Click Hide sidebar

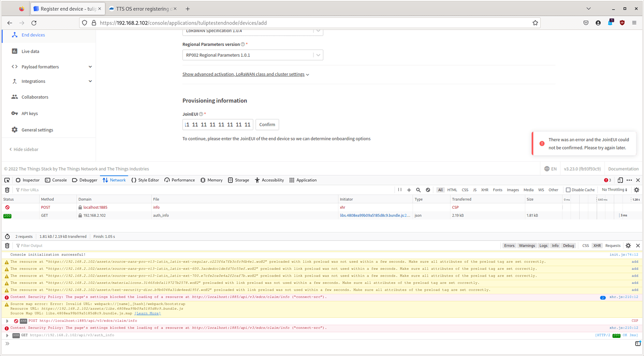tap(24, 149)
